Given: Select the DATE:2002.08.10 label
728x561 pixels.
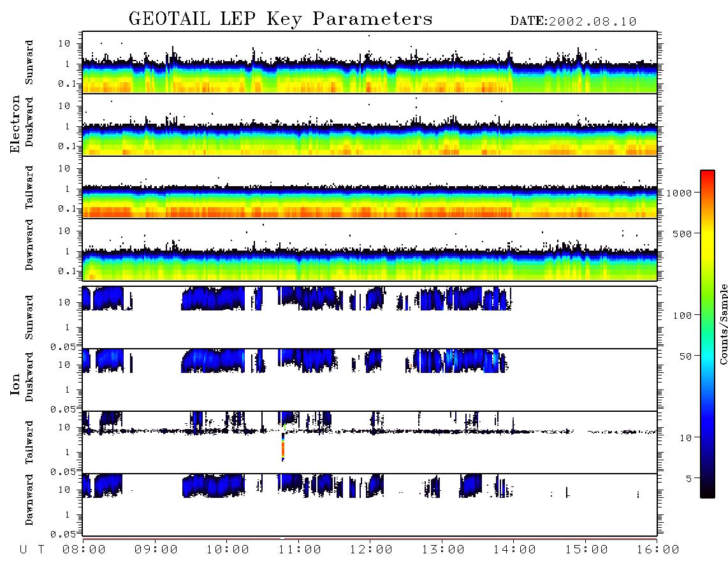Looking at the screenshot, I should coord(573,22).
